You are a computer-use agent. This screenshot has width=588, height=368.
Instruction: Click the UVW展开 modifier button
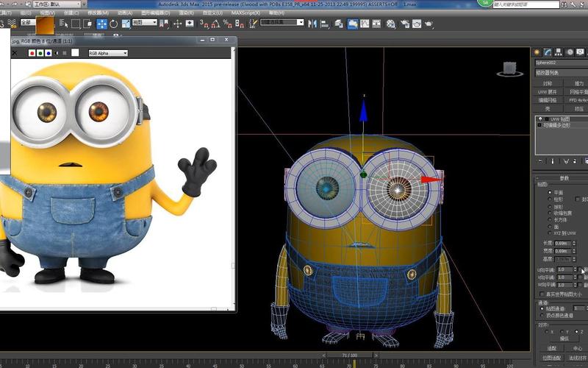pyautogui.click(x=548, y=92)
